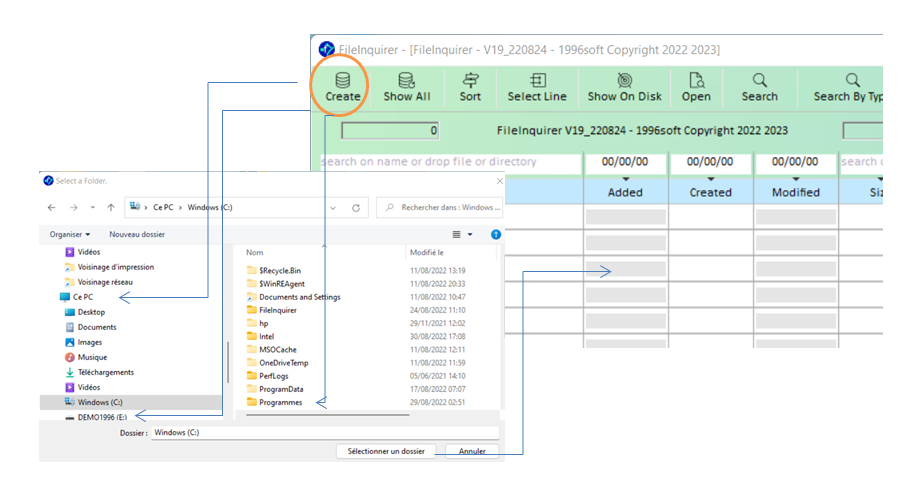Screen dimensions: 912x503
Task: Select Windows (C:) in the navigation tree
Action: [100, 402]
